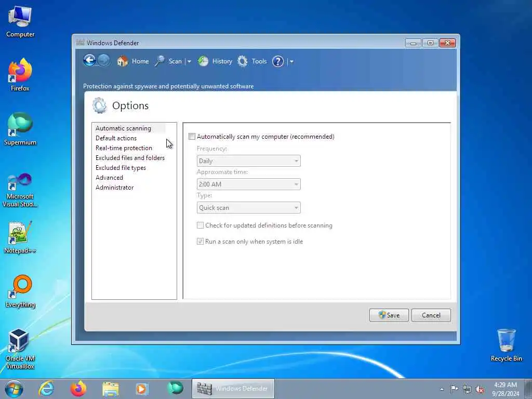Image resolution: width=532 pixels, height=399 pixels.
Task: Click the Show desktop strip
Action: click(x=528, y=389)
